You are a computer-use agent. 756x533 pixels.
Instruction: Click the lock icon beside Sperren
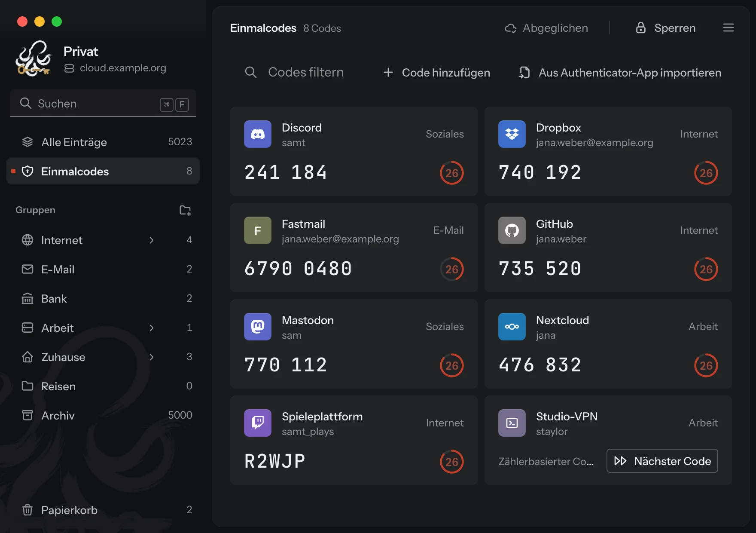click(x=641, y=28)
